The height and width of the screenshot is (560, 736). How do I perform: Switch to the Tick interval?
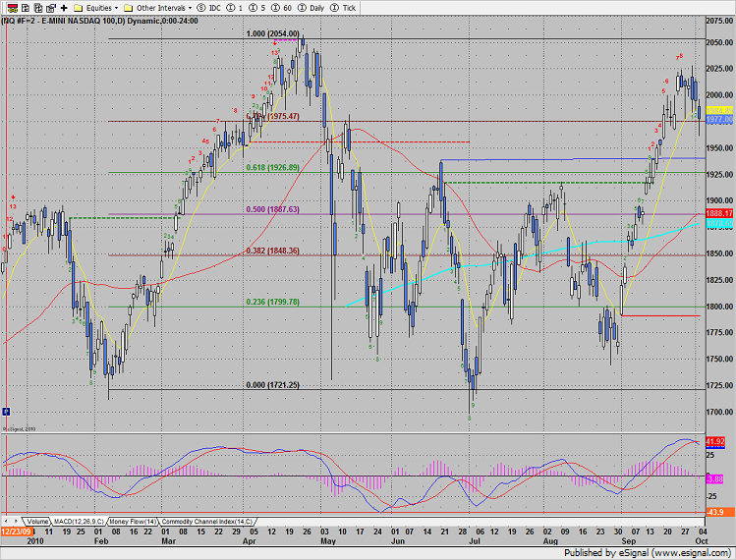point(343,8)
